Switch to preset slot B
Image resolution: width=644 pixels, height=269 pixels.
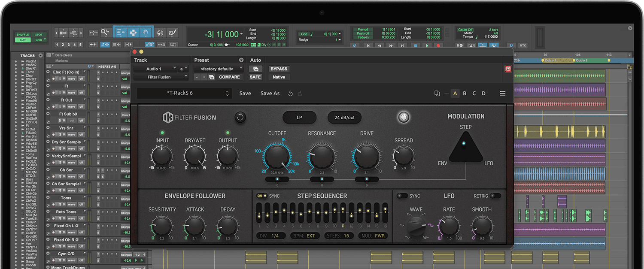[x=465, y=94]
